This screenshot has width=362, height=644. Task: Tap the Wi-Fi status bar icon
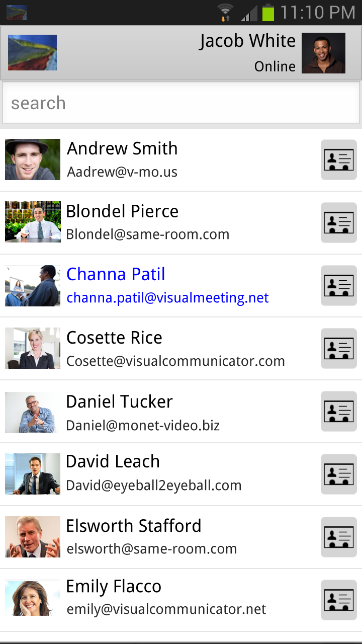point(225,12)
